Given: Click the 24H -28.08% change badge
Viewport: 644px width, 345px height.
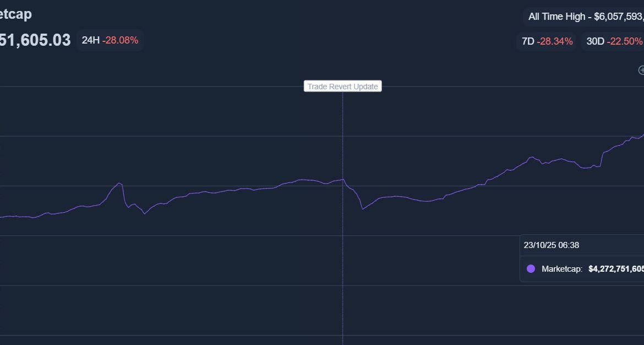Looking at the screenshot, I should point(110,40).
